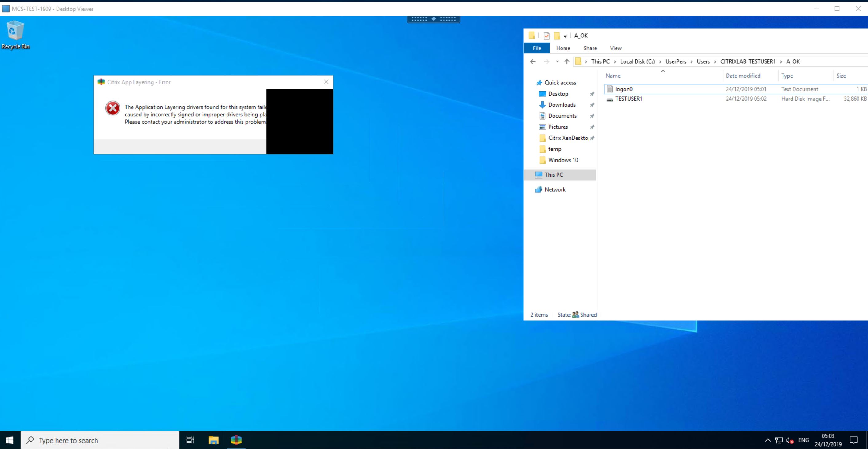Open recent locations dropdown arrow
The height and width of the screenshot is (449, 868).
(557, 62)
